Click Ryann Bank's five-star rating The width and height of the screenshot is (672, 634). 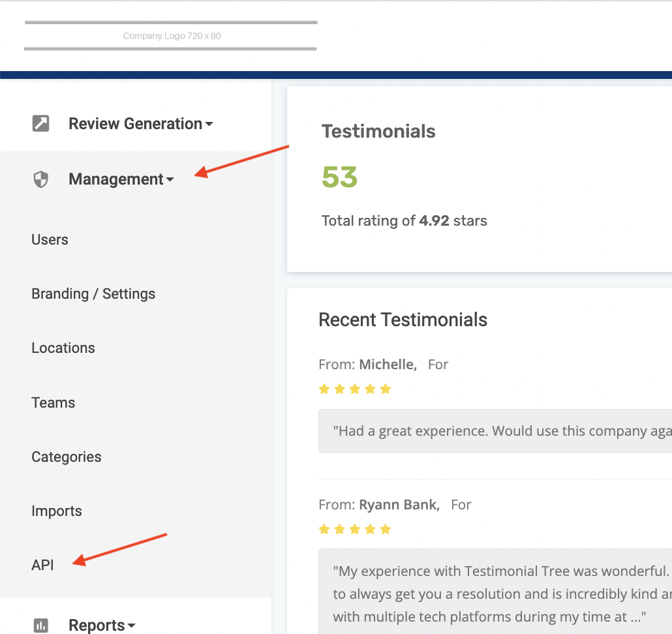pos(354,529)
